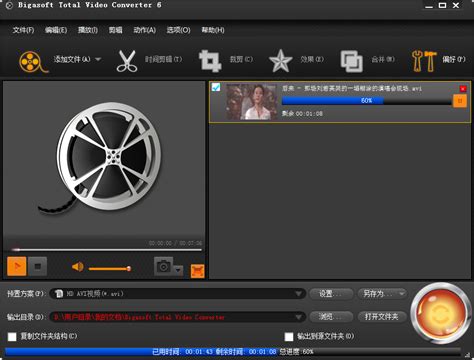Open the Add File dropdown arrow
This screenshot has height=360, width=474.
(x=98, y=59)
